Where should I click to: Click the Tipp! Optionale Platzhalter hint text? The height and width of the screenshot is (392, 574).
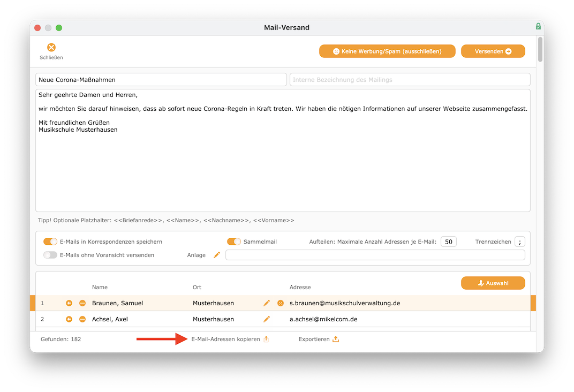point(166,220)
